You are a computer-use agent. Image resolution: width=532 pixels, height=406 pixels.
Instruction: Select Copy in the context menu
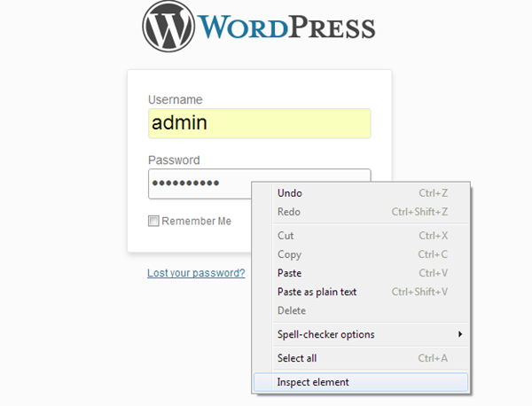(x=361, y=254)
